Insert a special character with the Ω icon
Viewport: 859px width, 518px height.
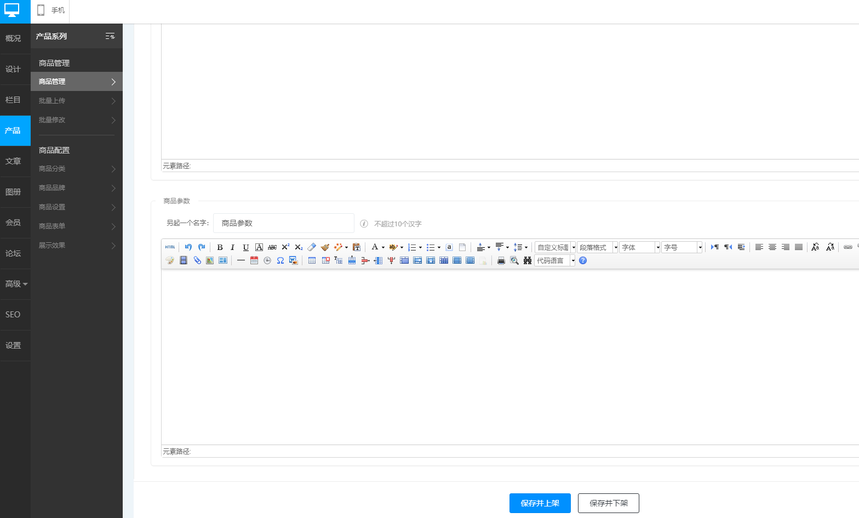click(280, 261)
